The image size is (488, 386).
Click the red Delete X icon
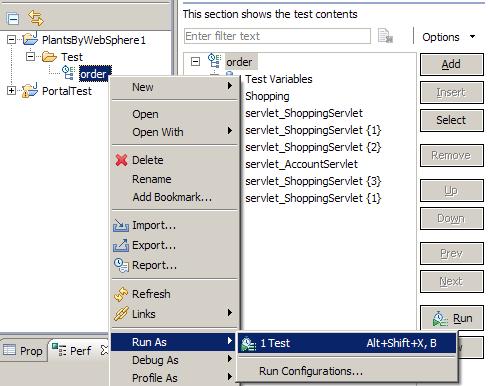pyautogui.click(x=121, y=160)
